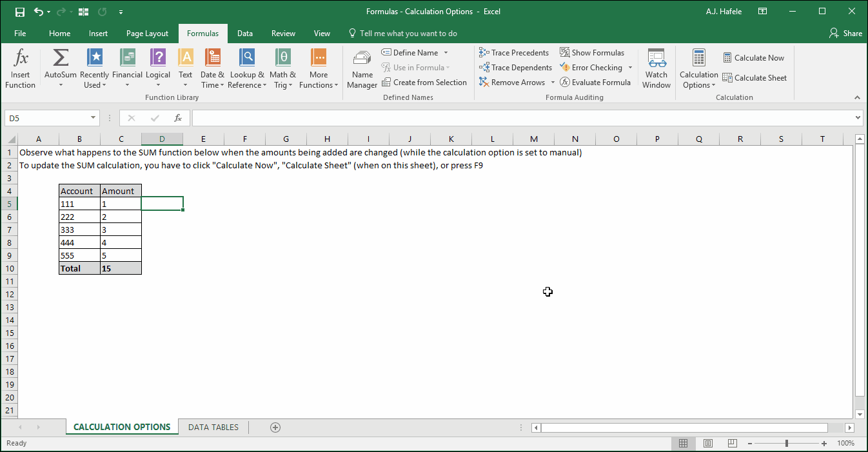
Task: Click Trace Dependents
Action: 515,68
